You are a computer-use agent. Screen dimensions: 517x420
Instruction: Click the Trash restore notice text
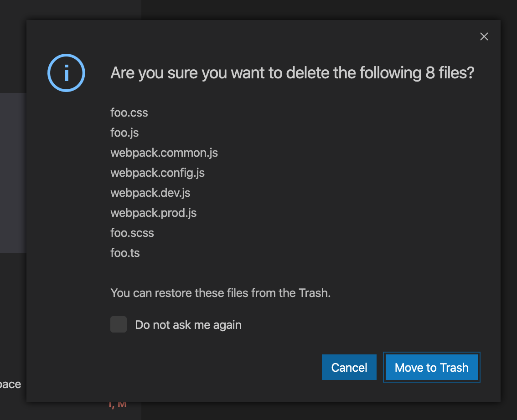[221, 293]
